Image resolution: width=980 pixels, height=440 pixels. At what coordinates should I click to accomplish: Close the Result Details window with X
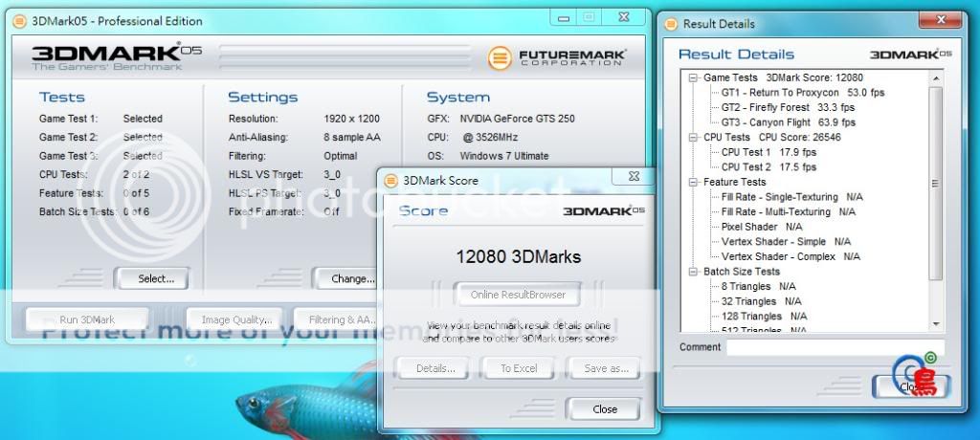tap(941, 22)
